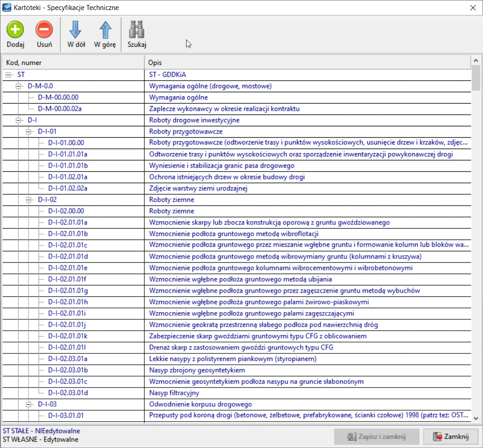Collapse the D-I-03 tree node

29,404
